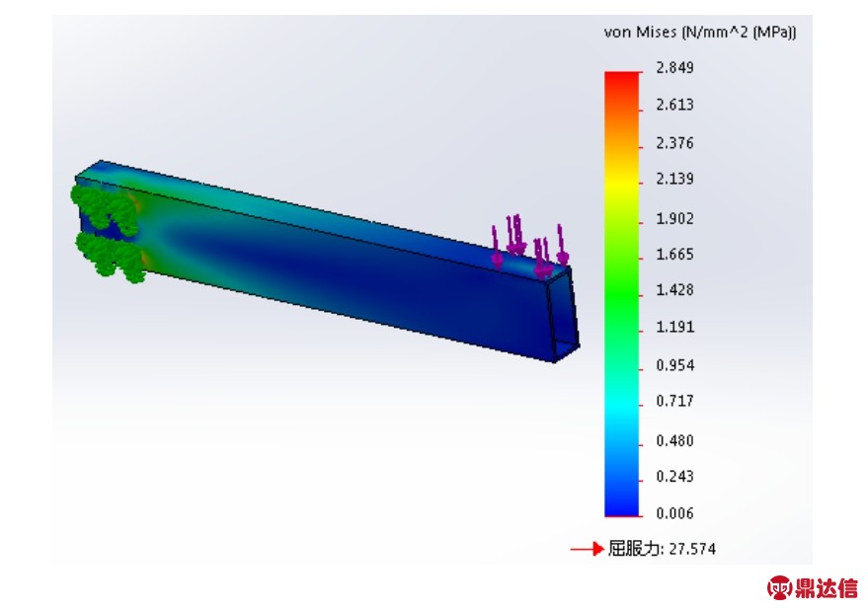868x610 pixels.
Task: Click legend value 1.665
Action: tap(674, 254)
